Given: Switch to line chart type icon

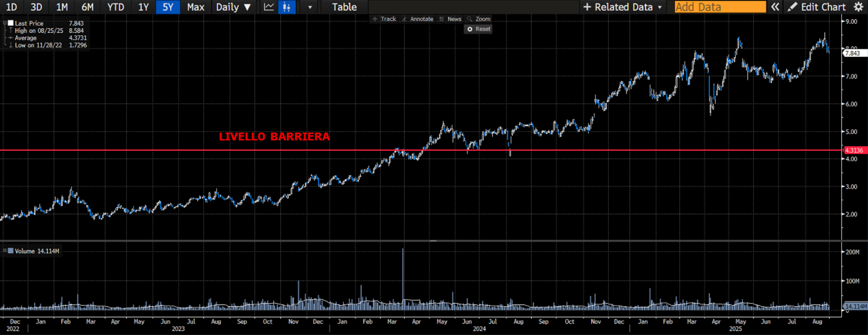Looking at the screenshot, I should [x=268, y=7].
